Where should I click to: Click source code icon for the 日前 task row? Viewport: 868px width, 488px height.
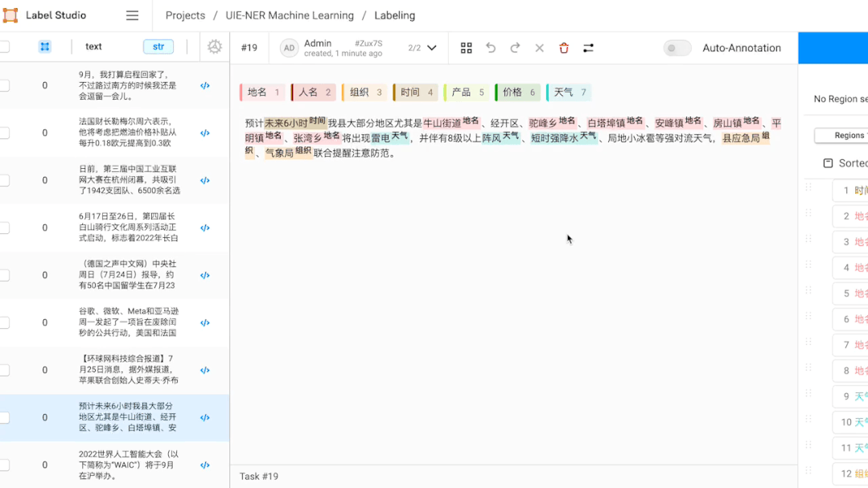point(205,180)
